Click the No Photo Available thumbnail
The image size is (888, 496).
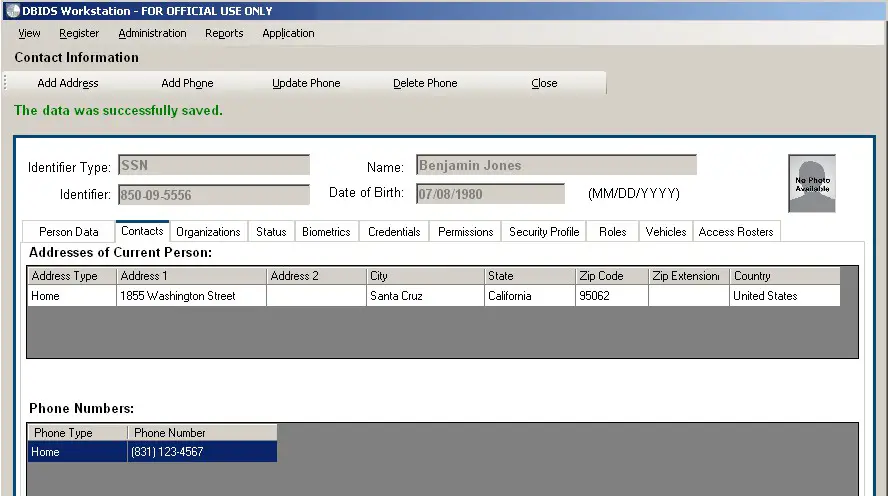[812, 183]
